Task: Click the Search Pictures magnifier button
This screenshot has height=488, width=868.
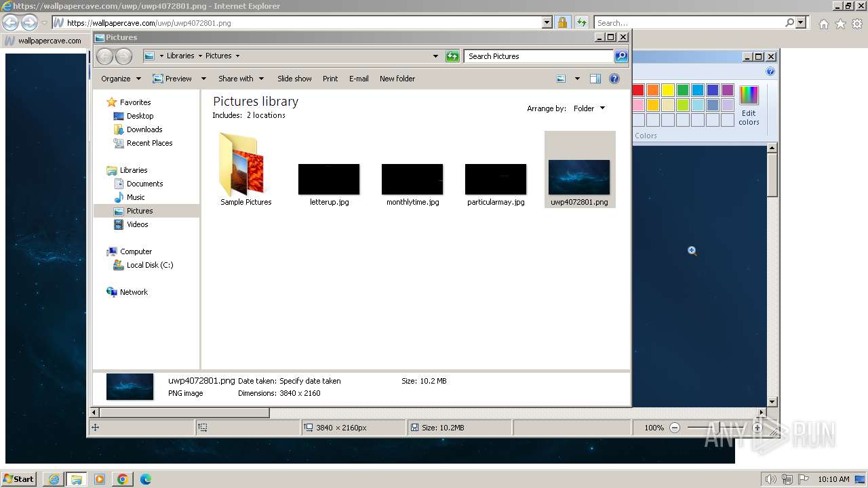Action: 621,56
